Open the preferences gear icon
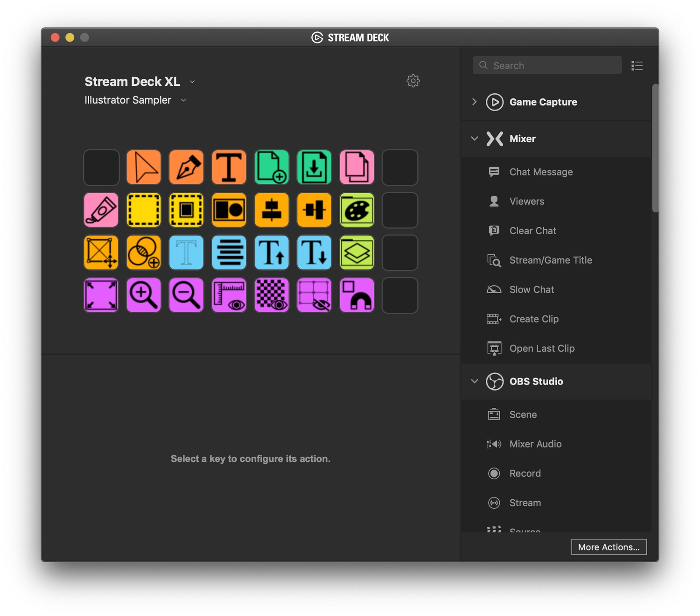Viewport: 700px width, 616px height. coord(413,81)
